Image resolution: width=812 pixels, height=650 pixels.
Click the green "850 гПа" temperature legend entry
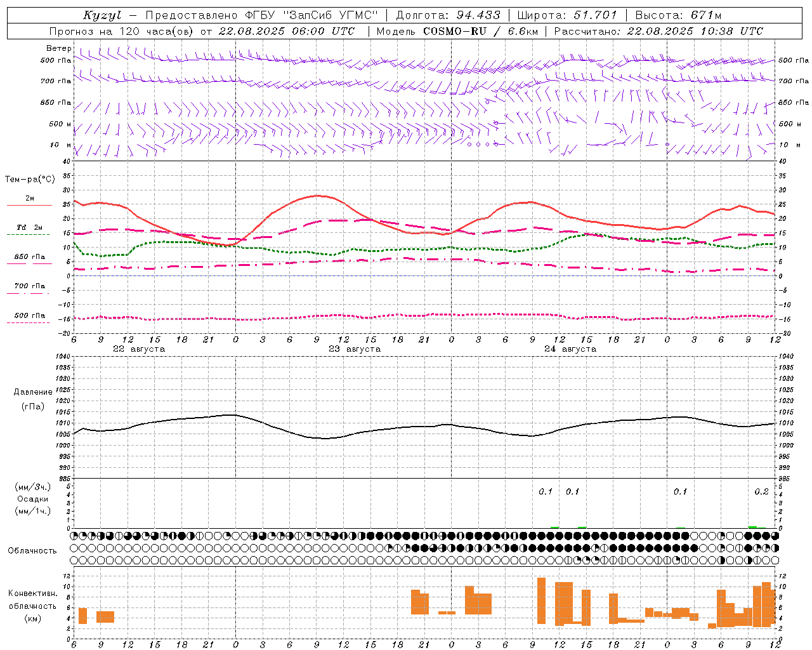(x=29, y=257)
